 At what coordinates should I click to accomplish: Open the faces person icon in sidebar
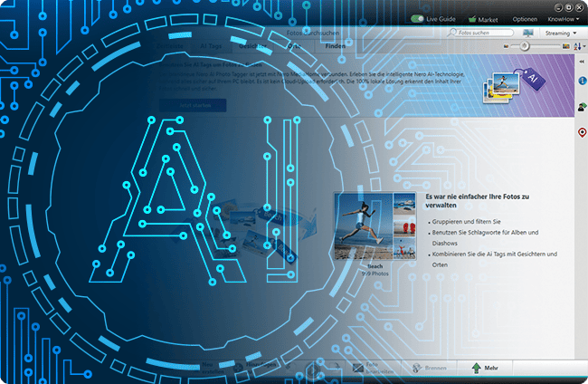tap(580, 107)
